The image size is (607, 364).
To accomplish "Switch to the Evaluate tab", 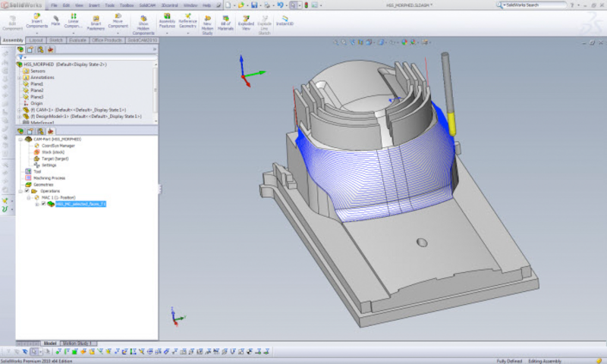I will (x=77, y=40).
